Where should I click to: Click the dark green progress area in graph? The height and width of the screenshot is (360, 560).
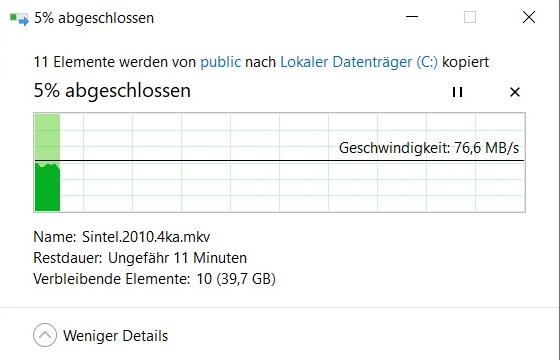[47, 188]
